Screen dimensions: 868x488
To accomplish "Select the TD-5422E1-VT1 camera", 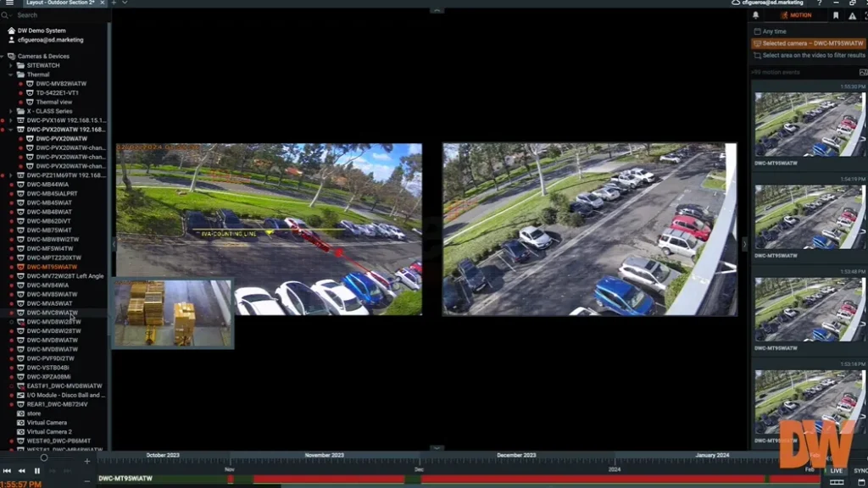I will [x=57, y=93].
